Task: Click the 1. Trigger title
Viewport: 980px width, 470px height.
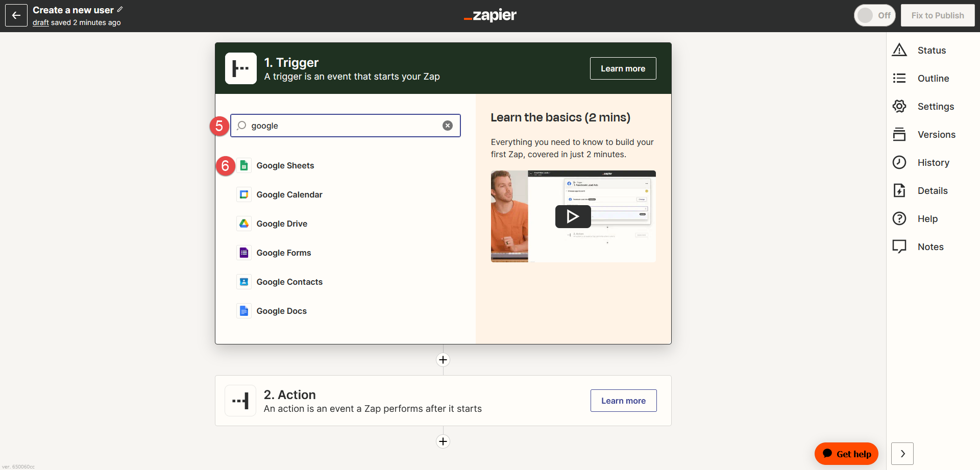Action: click(x=291, y=62)
